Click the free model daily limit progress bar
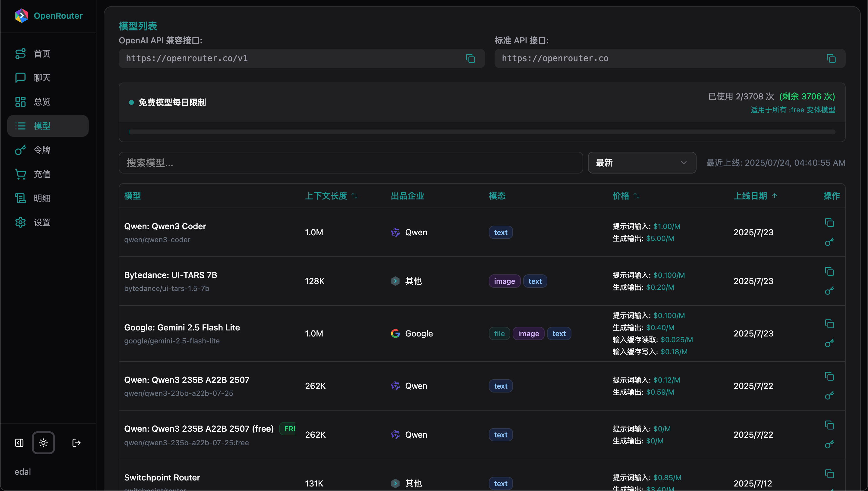This screenshot has height=491, width=868. click(x=482, y=132)
